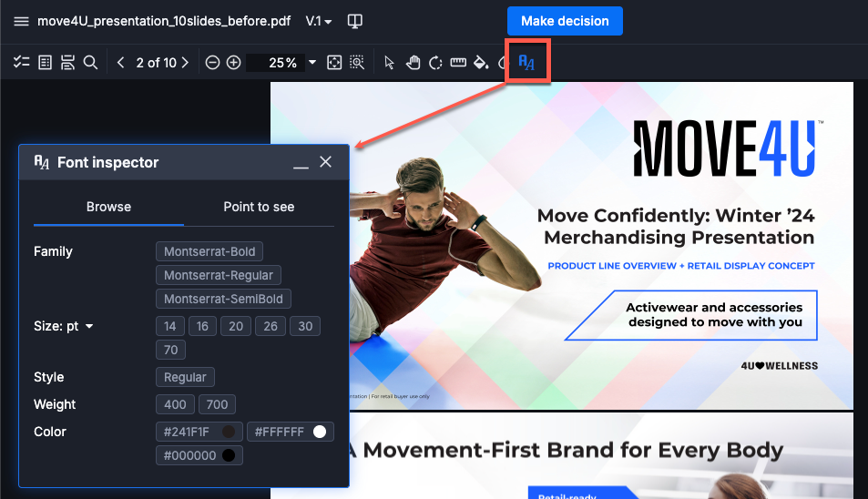This screenshot has width=868, height=499.
Task: Select font size 30 chip
Action: 305,326
